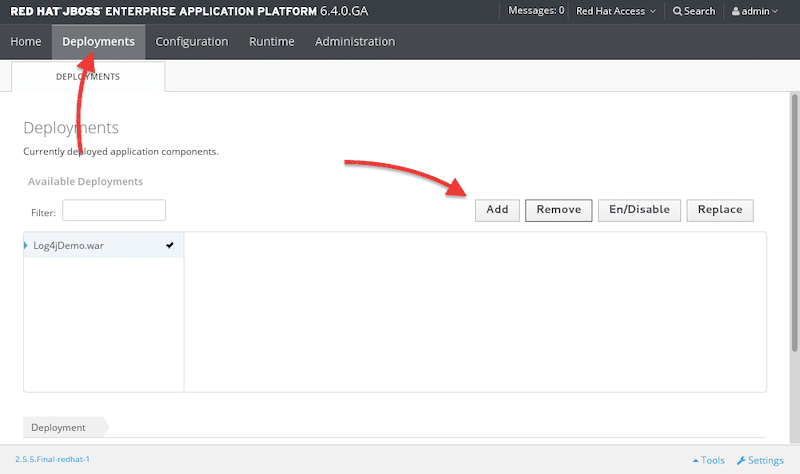Open the admin user menu
The height and width of the screenshot is (474, 800).
pyautogui.click(x=755, y=11)
